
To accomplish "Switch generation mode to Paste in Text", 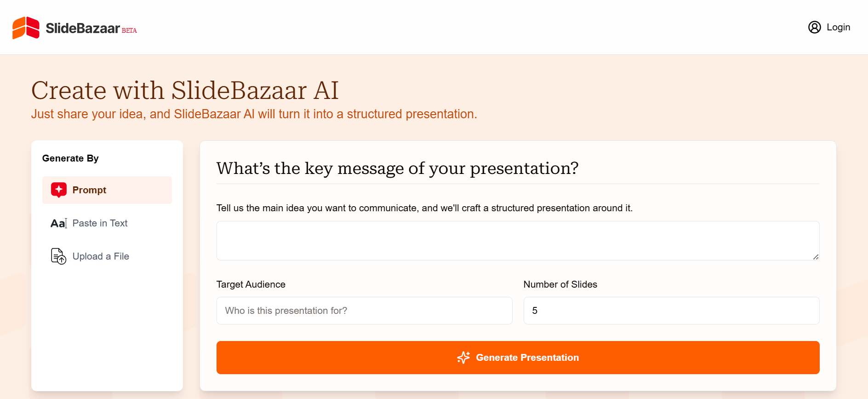I will tap(100, 223).
